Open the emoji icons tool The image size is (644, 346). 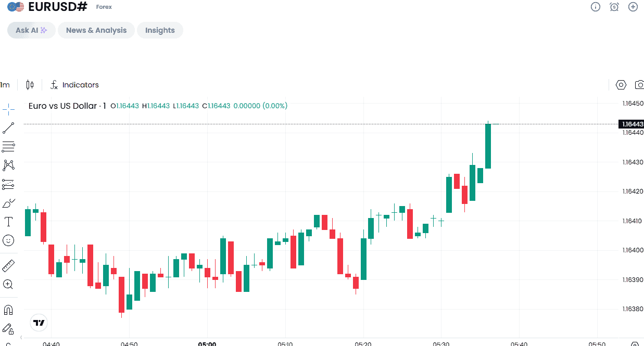point(8,240)
